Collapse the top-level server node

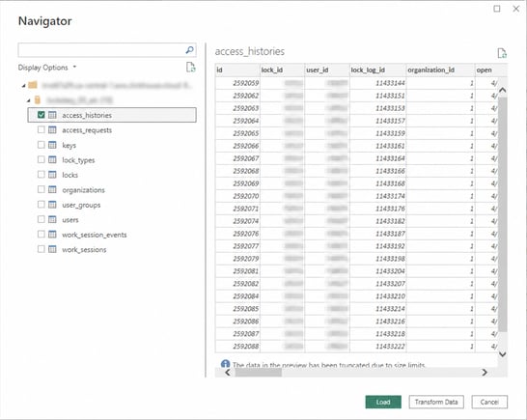click(x=23, y=85)
